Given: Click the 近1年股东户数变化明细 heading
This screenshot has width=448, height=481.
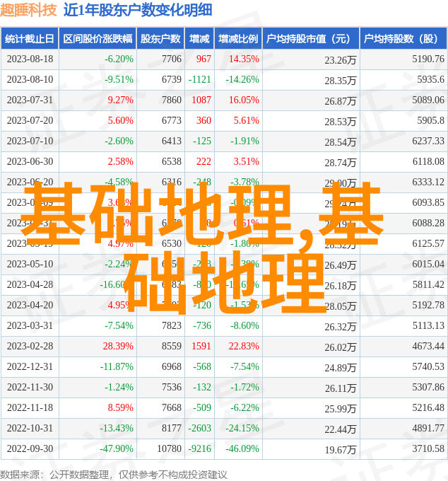Looking at the screenshot, I should point(138,10).
